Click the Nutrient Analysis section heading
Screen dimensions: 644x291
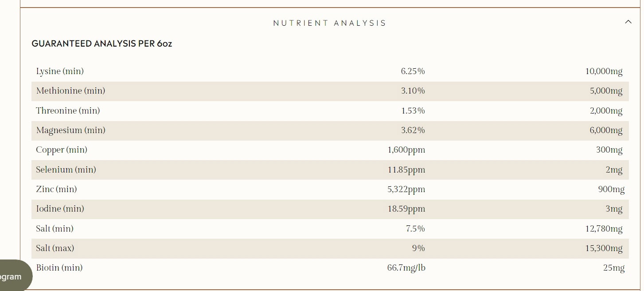(x=329, y=23)
